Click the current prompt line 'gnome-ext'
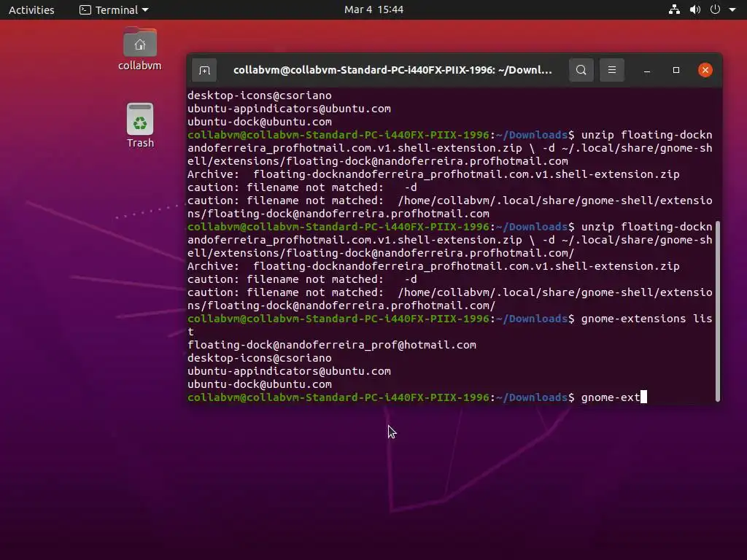Image resolution: width=747 pixels, height=560 pixels. [x=417, y=397]
